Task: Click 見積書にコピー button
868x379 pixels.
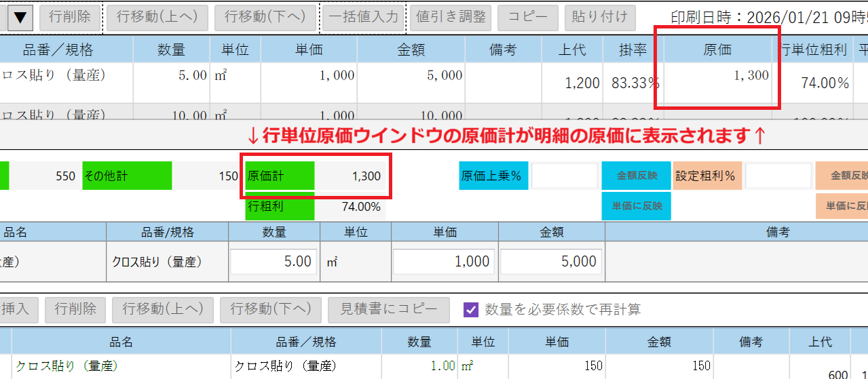Action: coord(388,310)
